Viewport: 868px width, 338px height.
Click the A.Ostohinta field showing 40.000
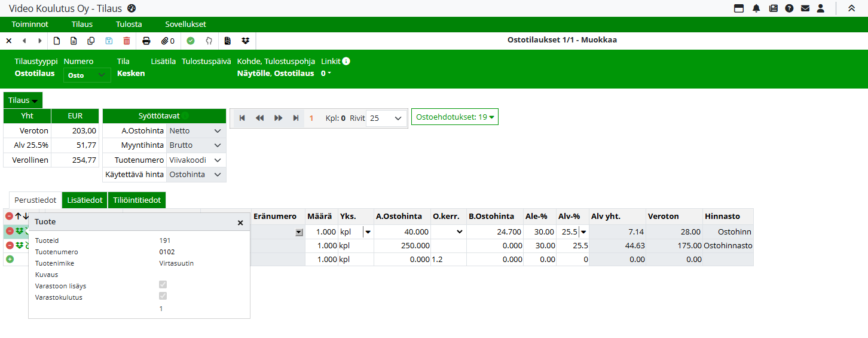(x=402, y=232)
